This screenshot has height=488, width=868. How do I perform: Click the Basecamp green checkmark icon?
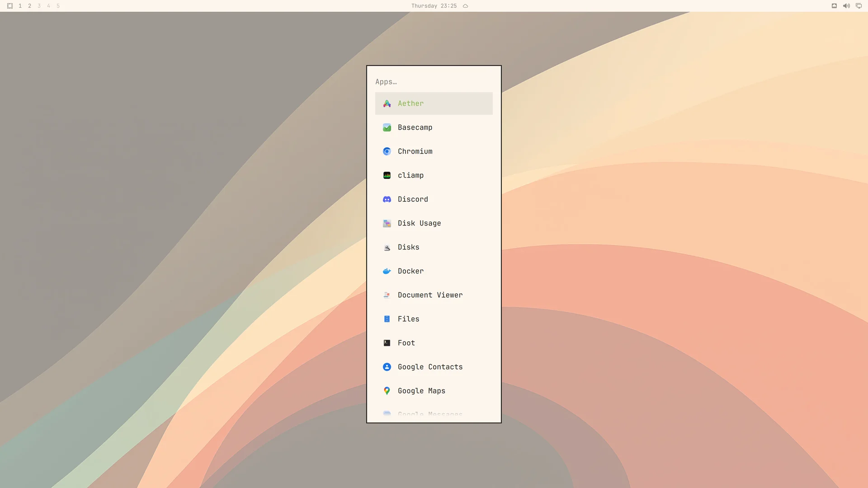(x=387, y=127)
